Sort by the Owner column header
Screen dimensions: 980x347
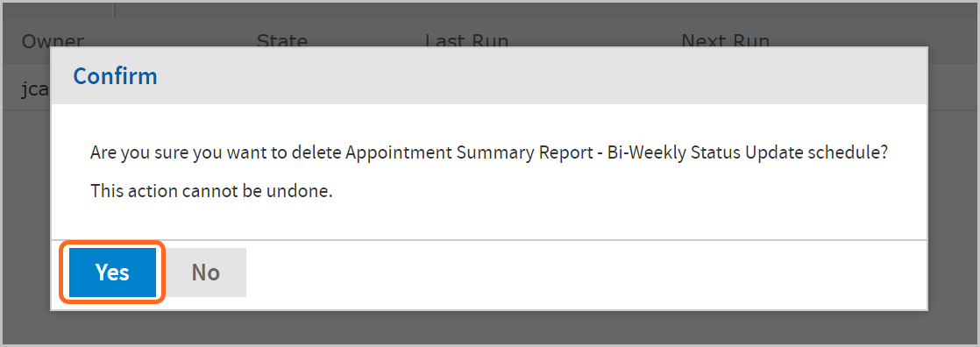pyautogui.click(x=53, y=41)
